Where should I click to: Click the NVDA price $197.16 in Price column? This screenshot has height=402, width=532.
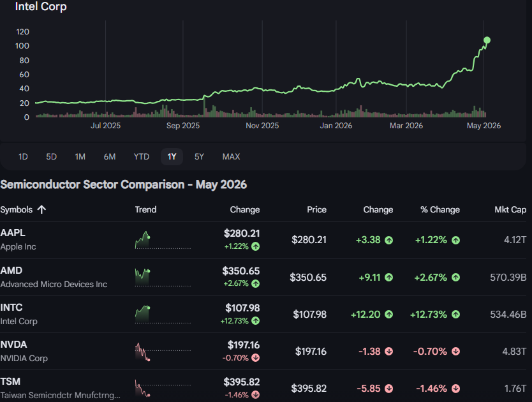click(x=311, y=352)
